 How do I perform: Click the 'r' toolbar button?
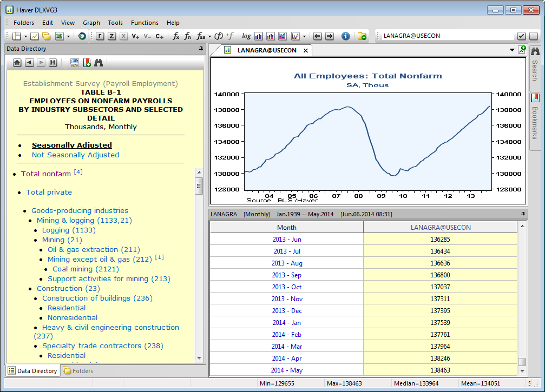(100, 36)
